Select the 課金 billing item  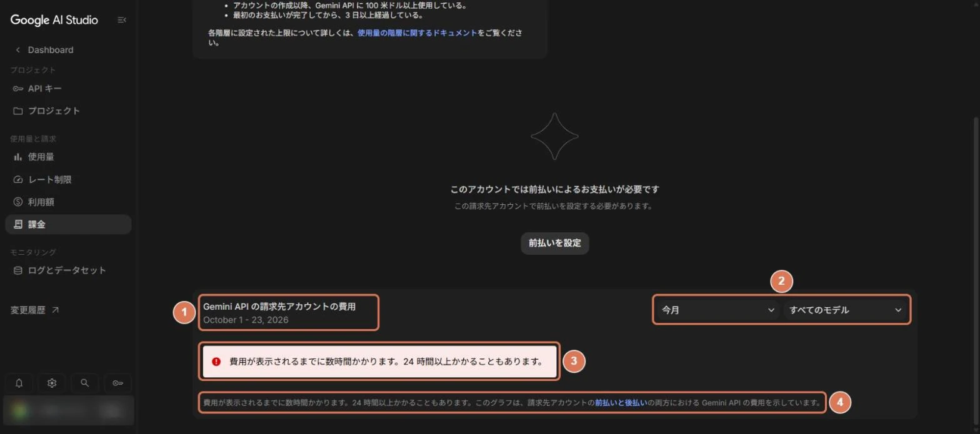pos(68,225)
